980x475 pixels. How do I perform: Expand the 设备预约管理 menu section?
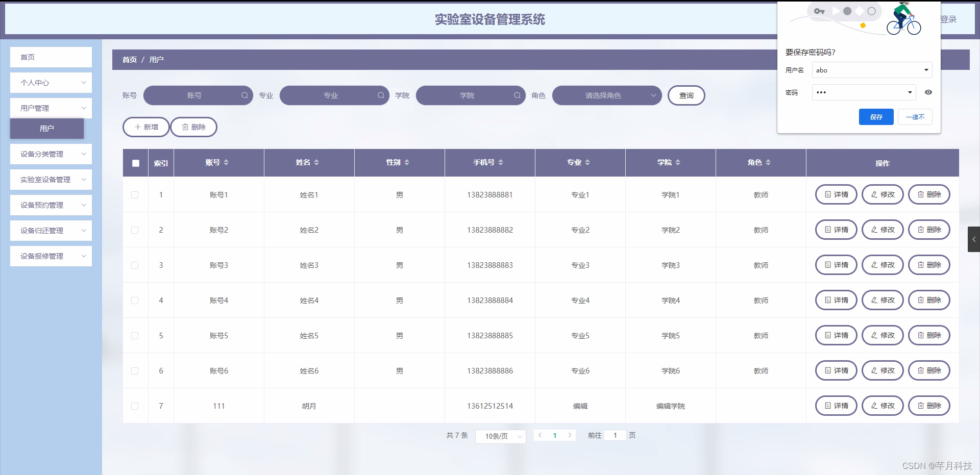[x=51, y=205]
